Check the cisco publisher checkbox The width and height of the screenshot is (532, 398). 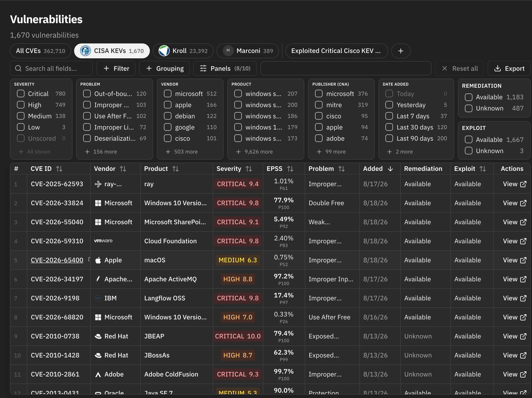click(319, 116)
